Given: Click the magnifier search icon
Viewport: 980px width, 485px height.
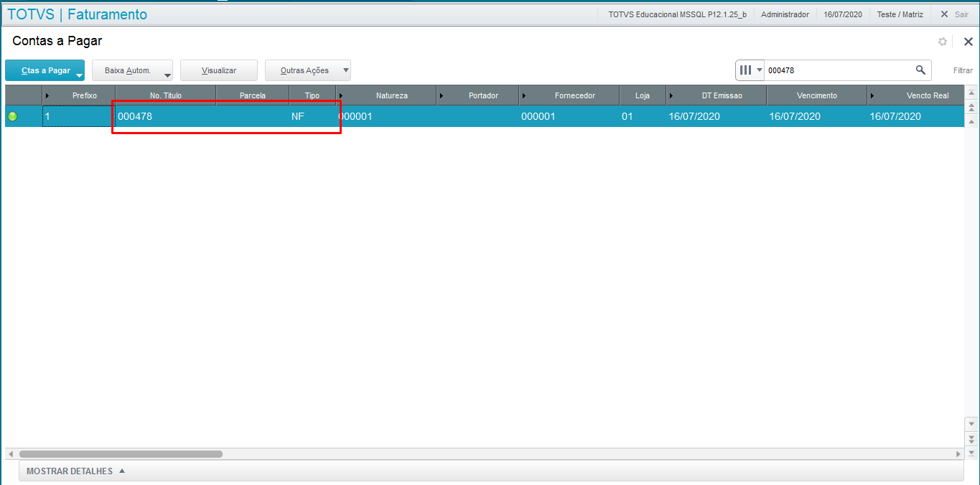Looking at the screenshot, I should 920,70.
